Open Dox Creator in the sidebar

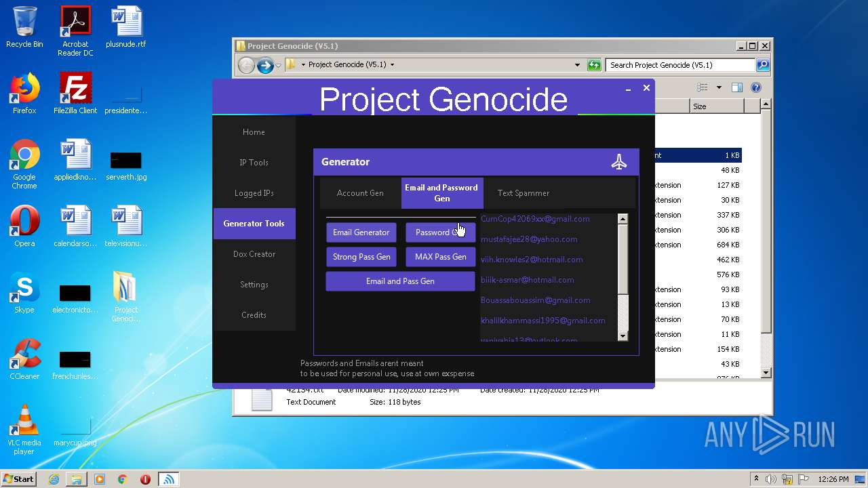[x=254, y=254]
